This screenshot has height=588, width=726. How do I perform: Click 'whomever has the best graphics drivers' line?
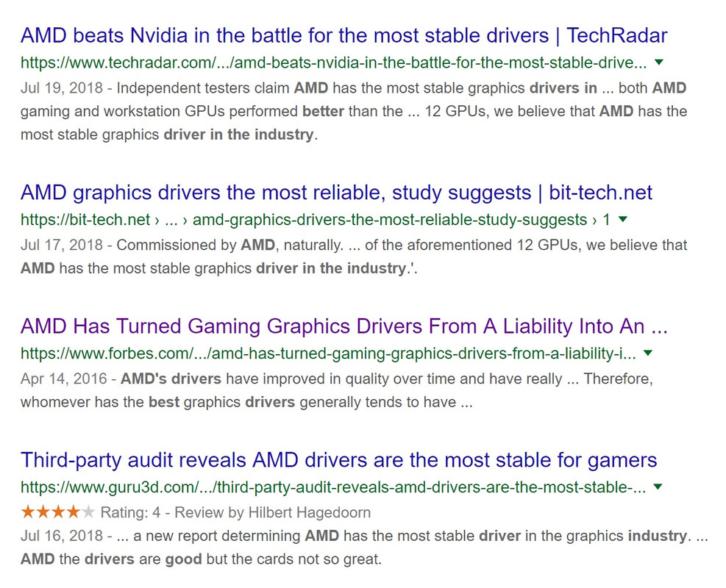point(246,402)
